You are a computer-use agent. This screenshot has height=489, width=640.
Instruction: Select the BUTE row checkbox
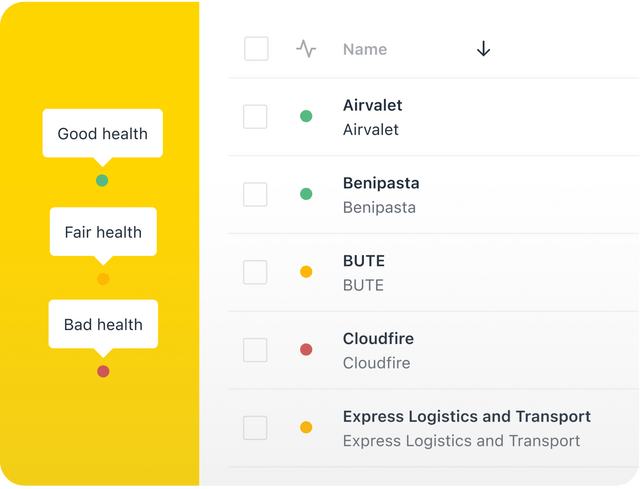(255, 272)
